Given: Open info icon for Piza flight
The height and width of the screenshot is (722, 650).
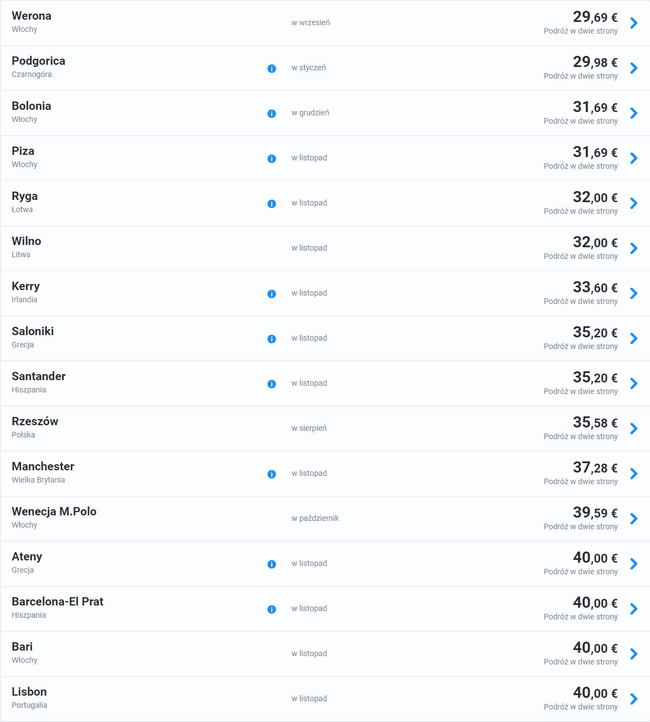Looking at the screenshot, I should pos(271,158).
